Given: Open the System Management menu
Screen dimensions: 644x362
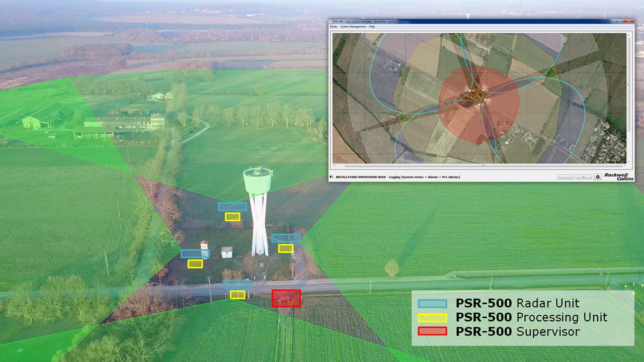Looking at the screenshot, I should (352, 27).
